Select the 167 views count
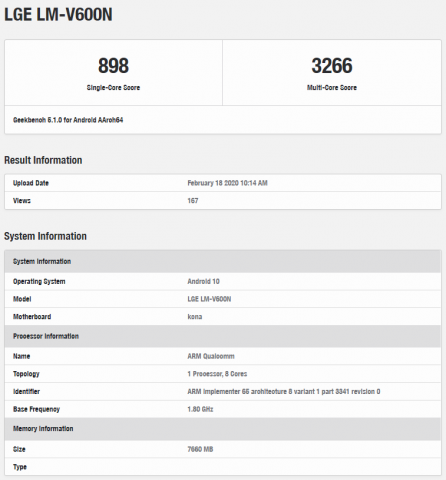 click(193, 201)
